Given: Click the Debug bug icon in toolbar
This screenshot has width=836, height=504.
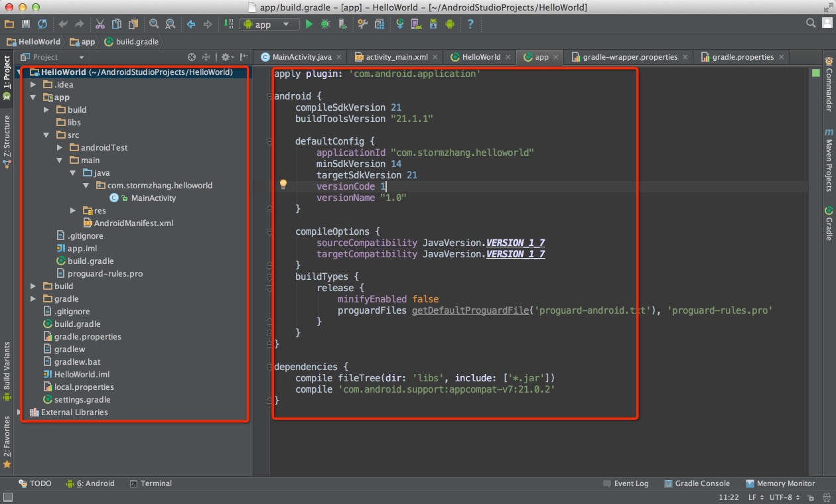Looking at the screenshot, I should click(325, 24).
